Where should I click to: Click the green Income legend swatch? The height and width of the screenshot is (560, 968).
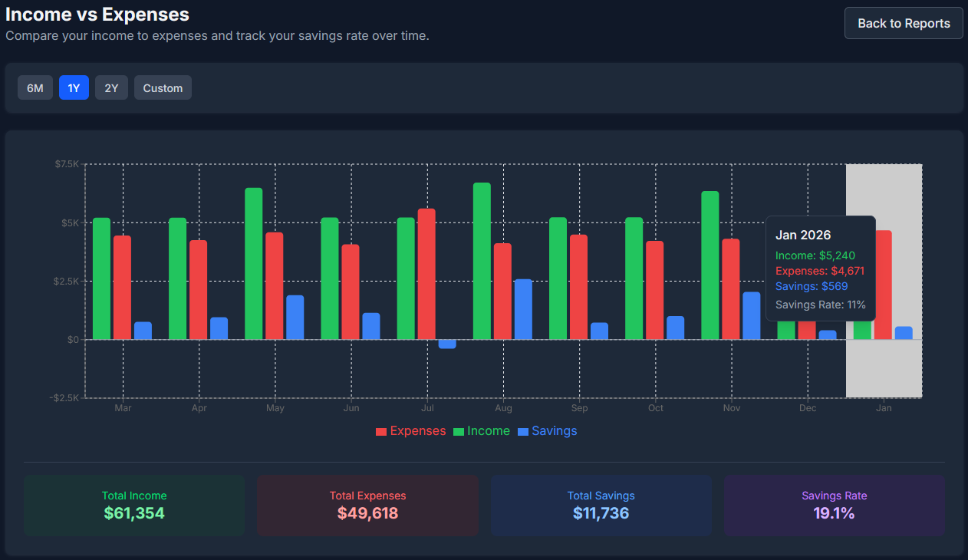pos(459,432)
